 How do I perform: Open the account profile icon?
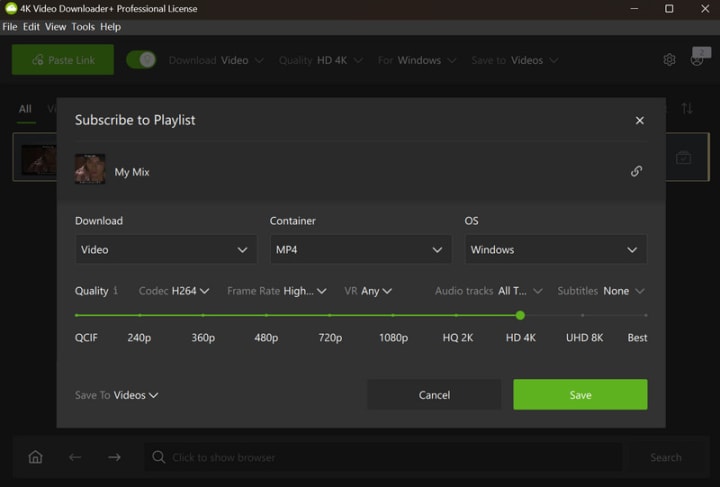[x=697, y=60]
